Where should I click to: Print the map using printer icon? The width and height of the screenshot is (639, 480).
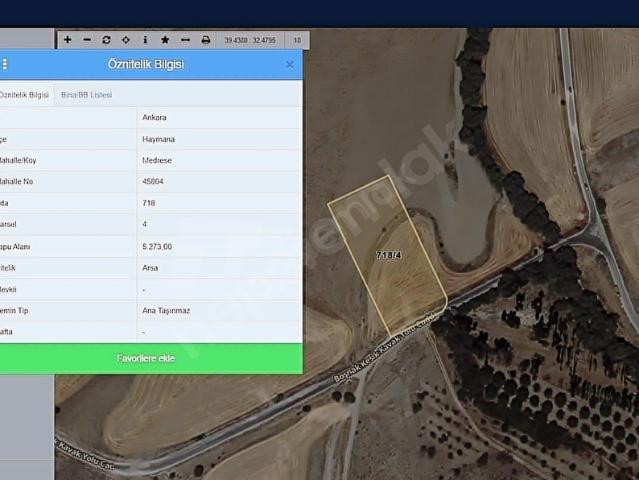click(x=206, y=40)
